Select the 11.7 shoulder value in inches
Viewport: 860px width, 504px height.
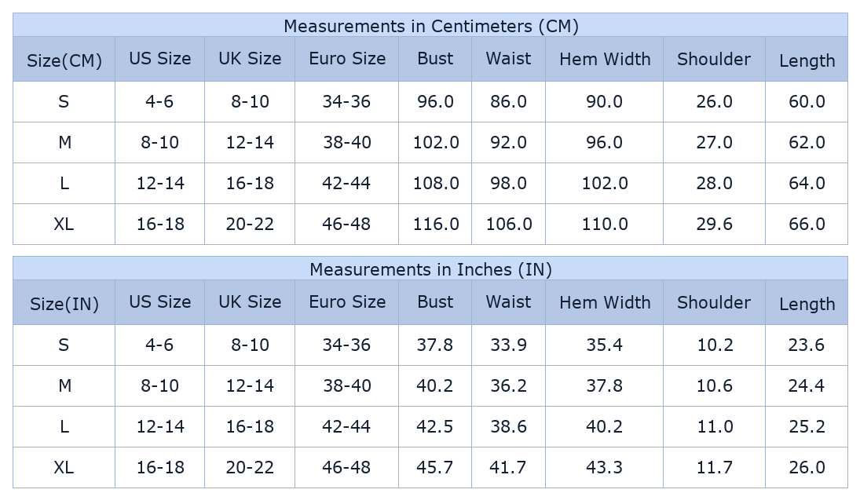tap(714, 467)
